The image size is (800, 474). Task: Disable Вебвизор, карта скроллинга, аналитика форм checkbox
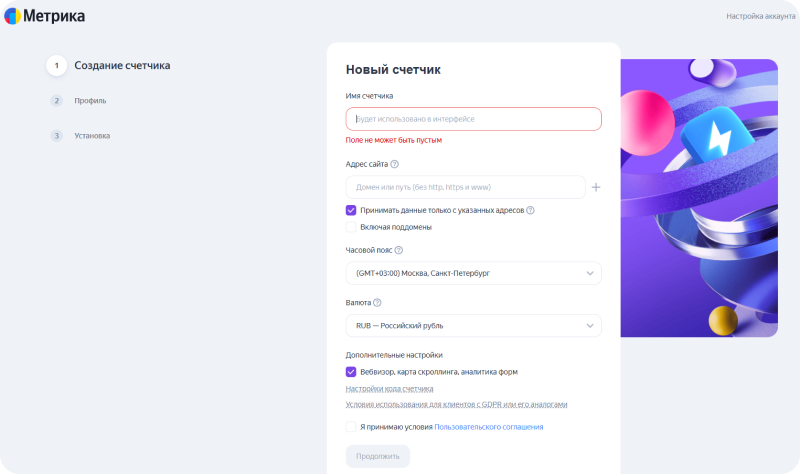tap(351, 372)
